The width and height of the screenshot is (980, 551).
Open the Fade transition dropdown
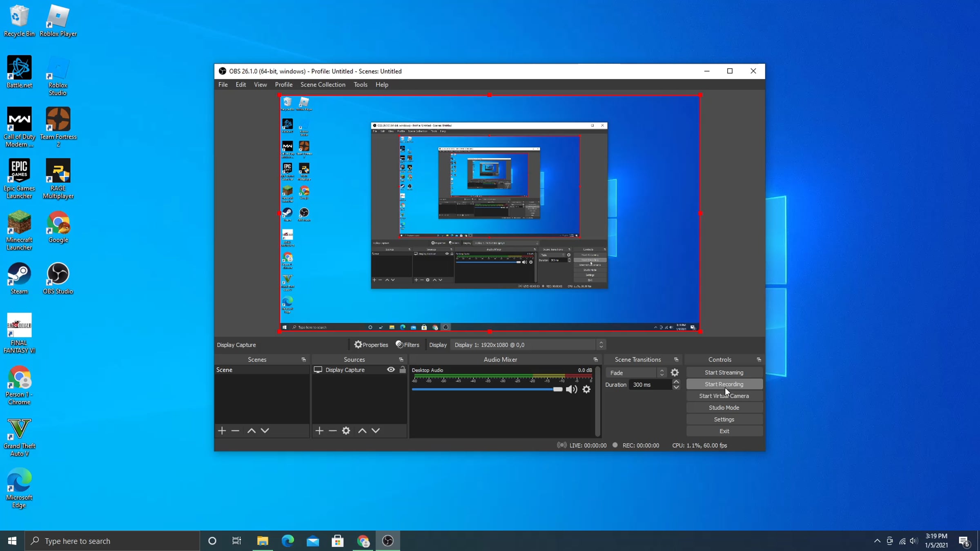pyautogui.click(x=636, y=373)
